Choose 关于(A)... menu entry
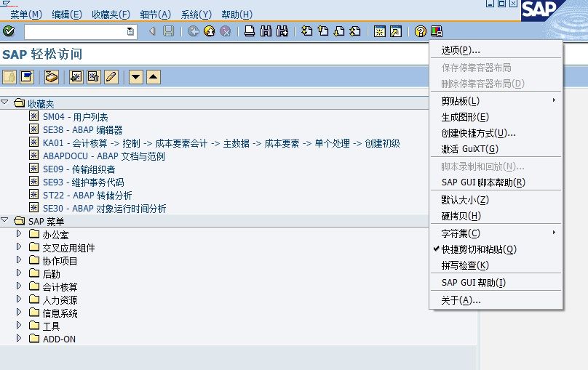588x370 pixels. 496,300
